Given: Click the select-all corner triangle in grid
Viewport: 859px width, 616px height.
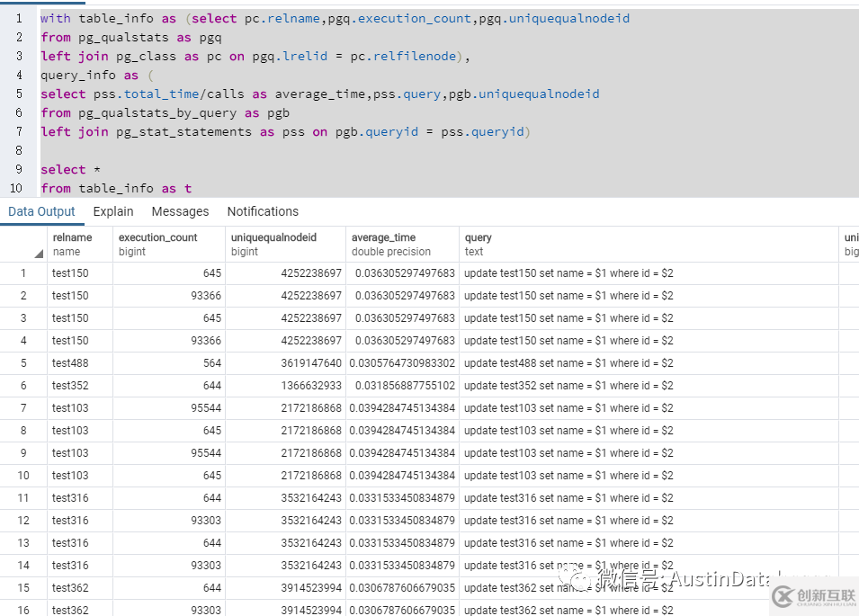Looking at the screenshot, I should [39, 254].
